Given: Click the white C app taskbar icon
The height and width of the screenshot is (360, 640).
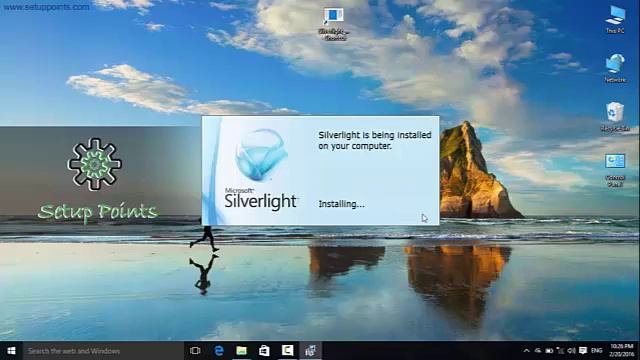Looking at the screenshot, I should click(287, 351).
